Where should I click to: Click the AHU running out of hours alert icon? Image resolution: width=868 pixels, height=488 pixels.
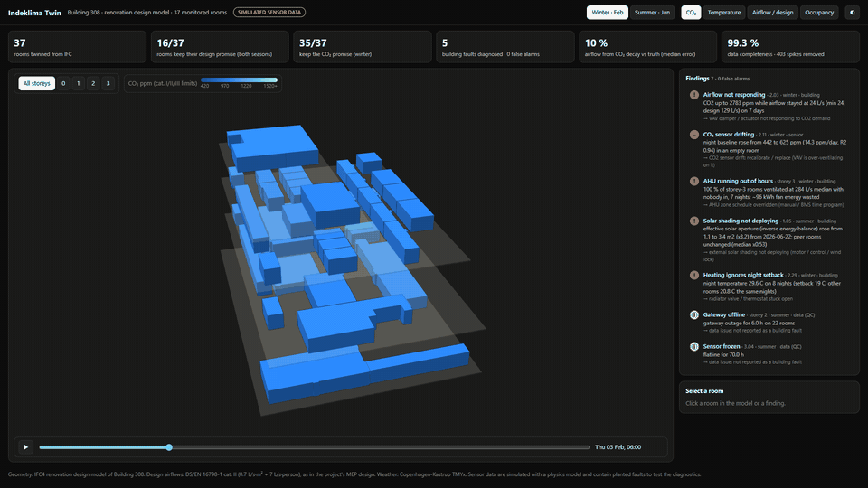click(694, 181)
